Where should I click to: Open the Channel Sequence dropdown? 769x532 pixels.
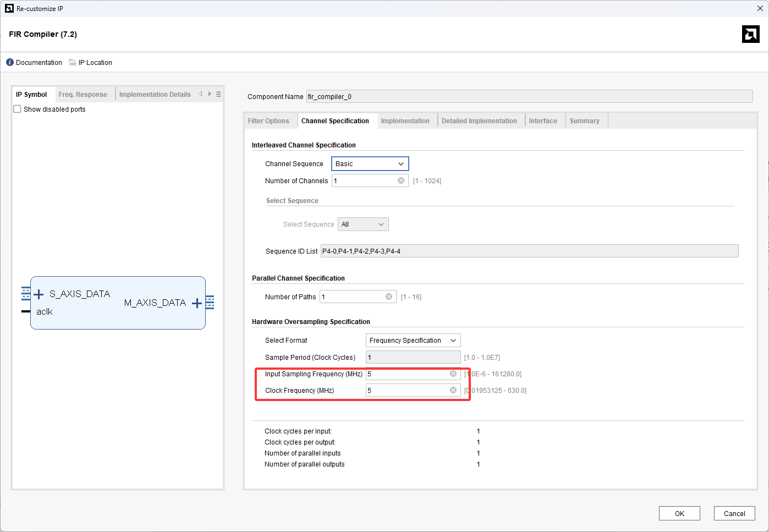pos(370,164)
